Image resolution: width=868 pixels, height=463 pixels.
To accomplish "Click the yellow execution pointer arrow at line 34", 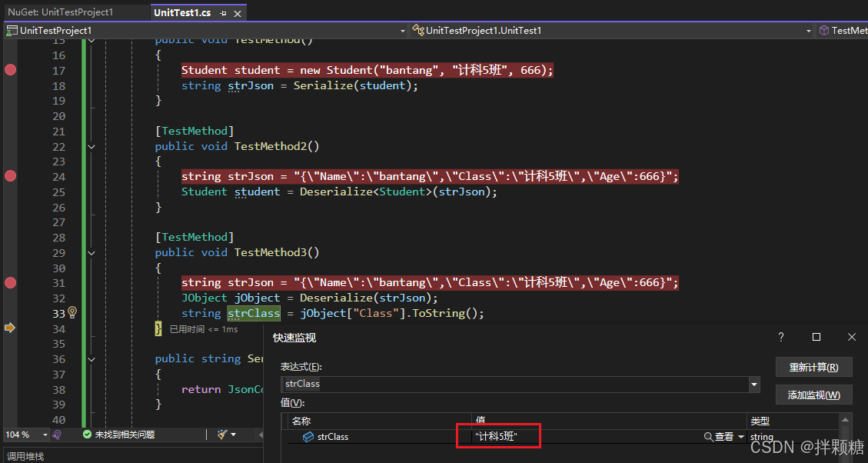I will tap(9, 328).
